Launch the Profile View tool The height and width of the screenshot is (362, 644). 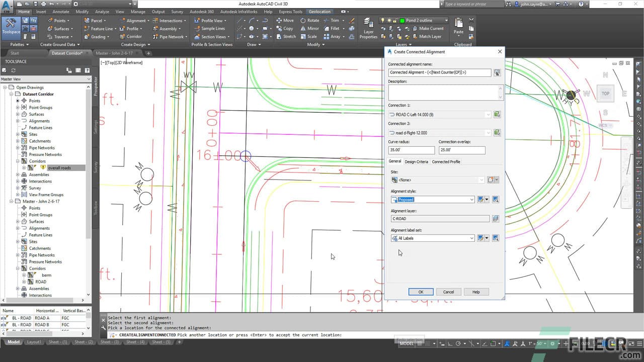tap(210, 20)
